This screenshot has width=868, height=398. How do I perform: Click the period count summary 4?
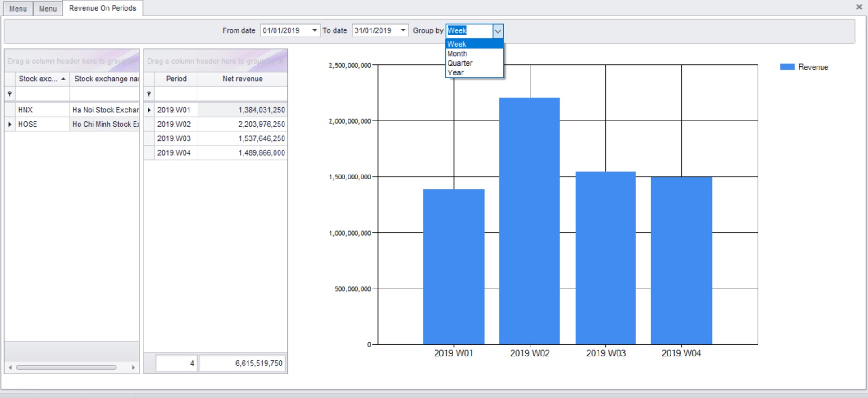176,363
